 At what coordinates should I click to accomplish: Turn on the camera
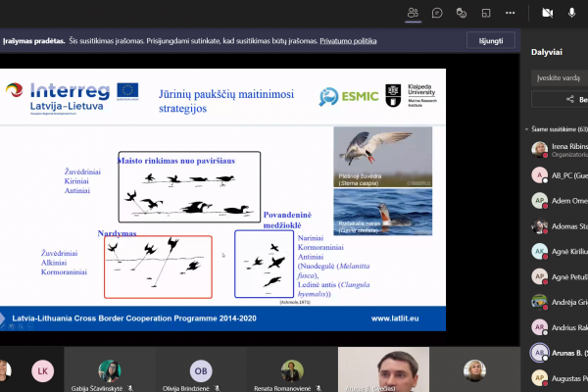click(x=548, y=13)
